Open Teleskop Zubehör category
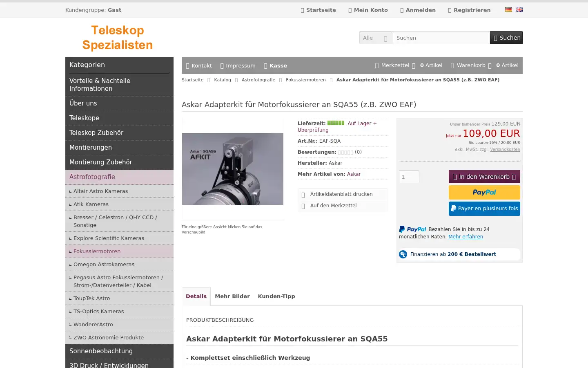Screen dimensions: 588x368 [119, 133]
